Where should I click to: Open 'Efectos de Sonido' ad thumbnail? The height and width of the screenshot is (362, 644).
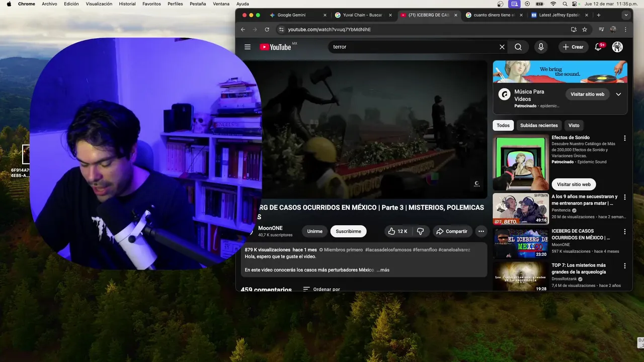coord(521,162)
